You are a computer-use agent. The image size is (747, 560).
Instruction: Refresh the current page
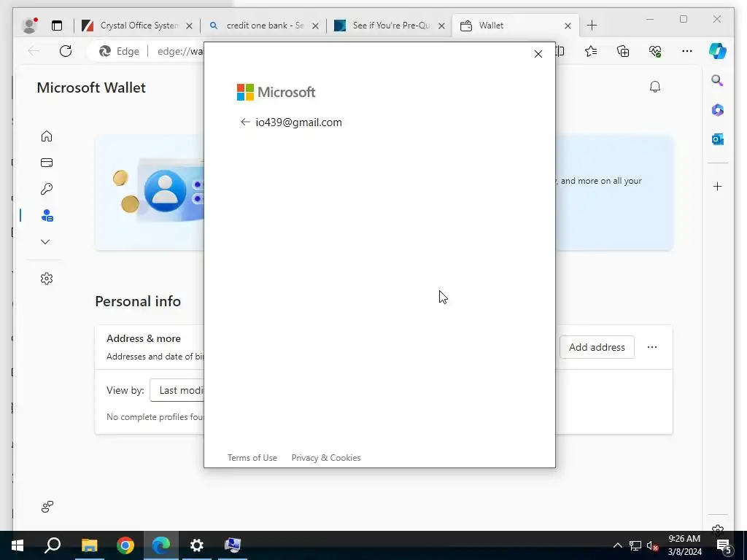tap(66, 51)
